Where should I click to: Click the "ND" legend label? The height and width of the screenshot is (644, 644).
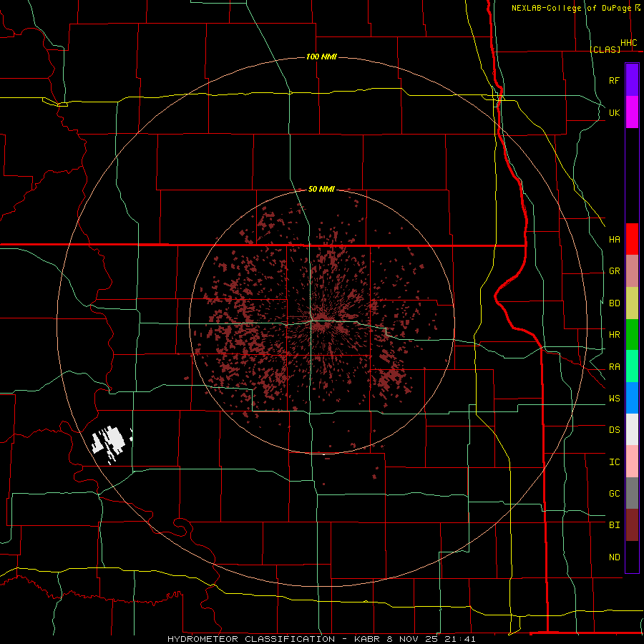tap(615, 557)
